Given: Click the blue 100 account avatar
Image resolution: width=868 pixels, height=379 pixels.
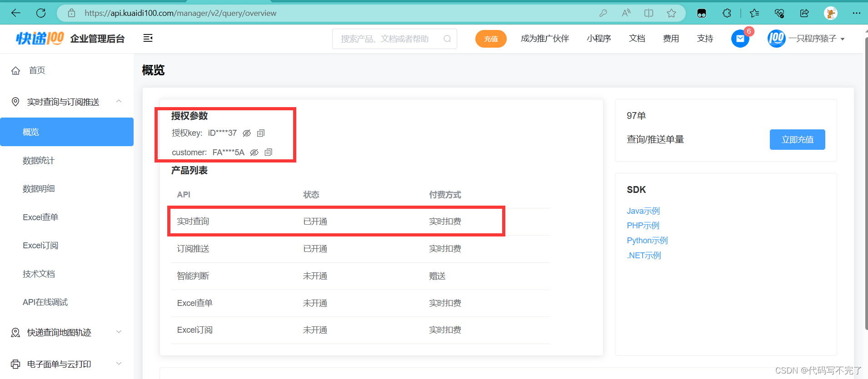Looking at the screenshot, I should [x=777, y=39].
